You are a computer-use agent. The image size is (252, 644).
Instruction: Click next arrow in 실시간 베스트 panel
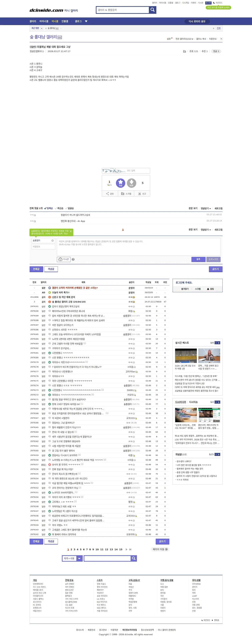tap(219, 343)
